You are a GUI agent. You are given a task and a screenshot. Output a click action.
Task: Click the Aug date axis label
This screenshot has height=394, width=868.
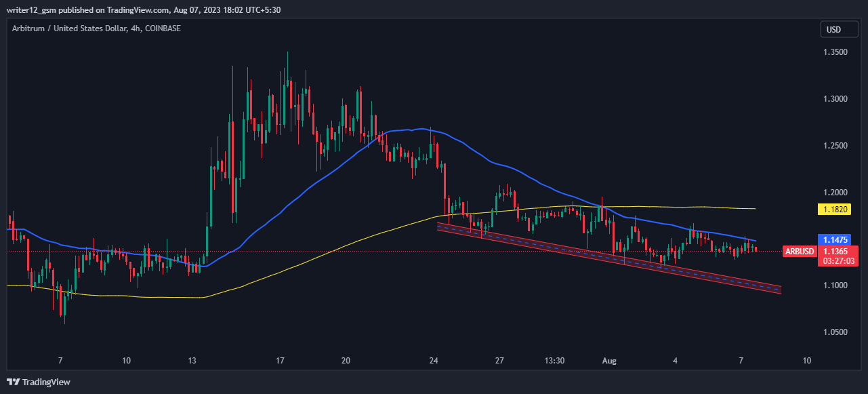click(x=609, y=361)
